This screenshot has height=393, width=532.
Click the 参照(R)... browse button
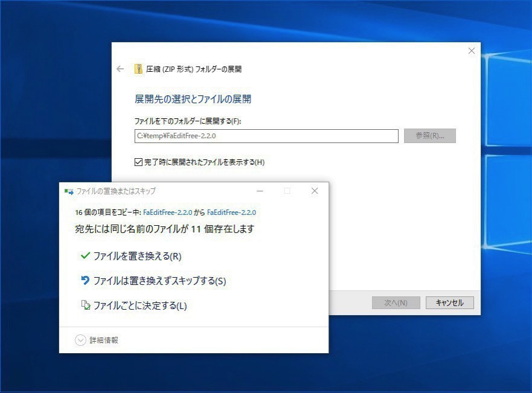429,136
